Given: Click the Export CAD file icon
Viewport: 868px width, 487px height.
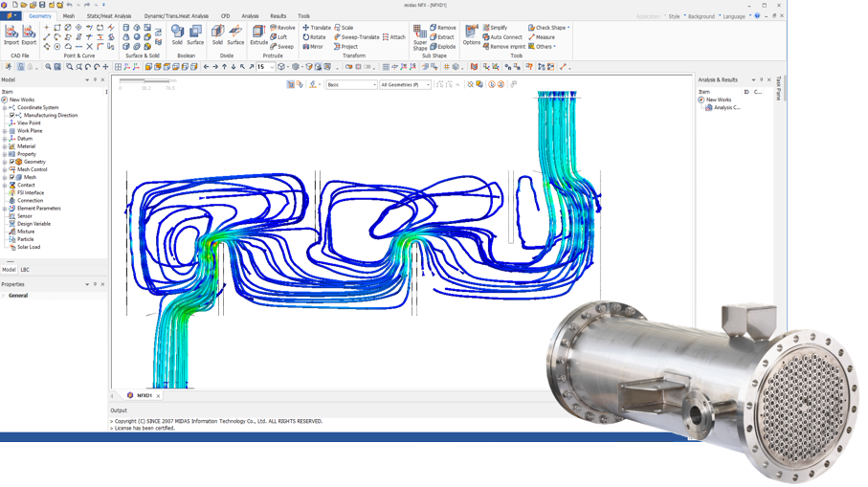Looking at the screenshot, I should point(29,35).
